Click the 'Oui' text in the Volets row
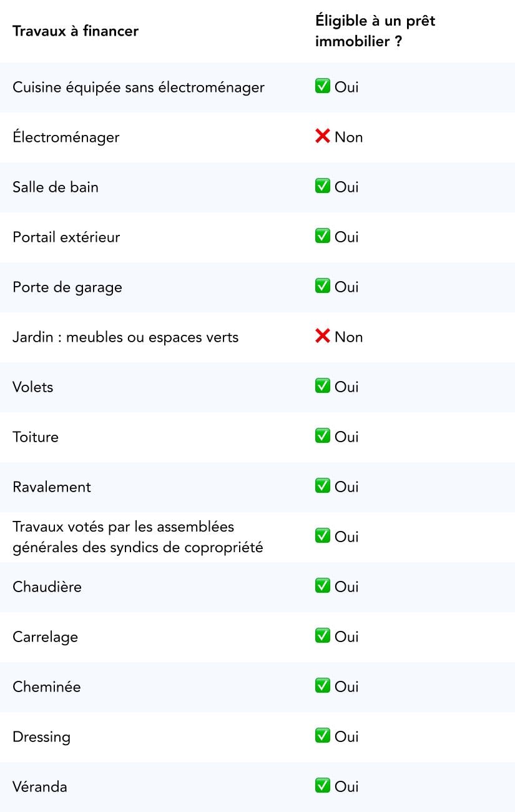Screen dimensions: 515x812 [x=346, y=387]
